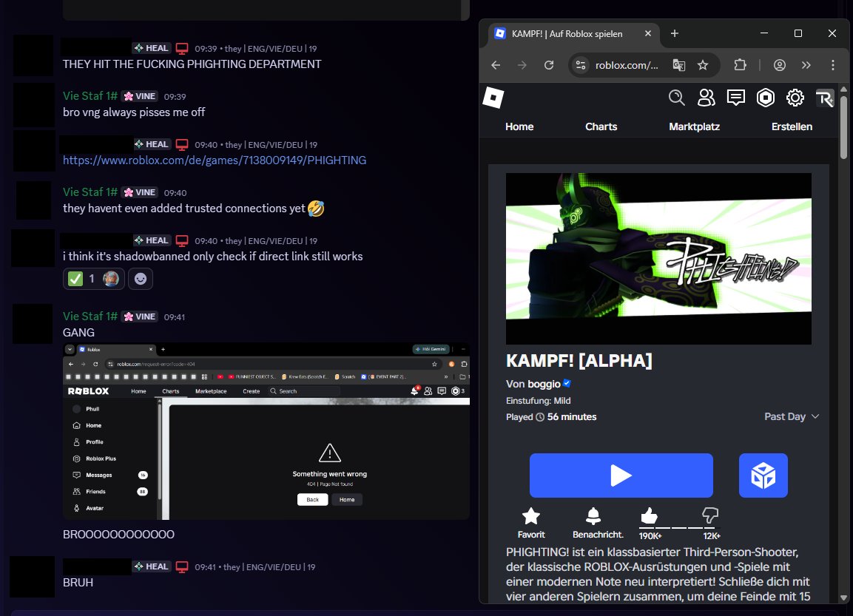Viewport: 853px width, 616px height.
Task: Click the like ratio vote bar
Action: (679, 527)
